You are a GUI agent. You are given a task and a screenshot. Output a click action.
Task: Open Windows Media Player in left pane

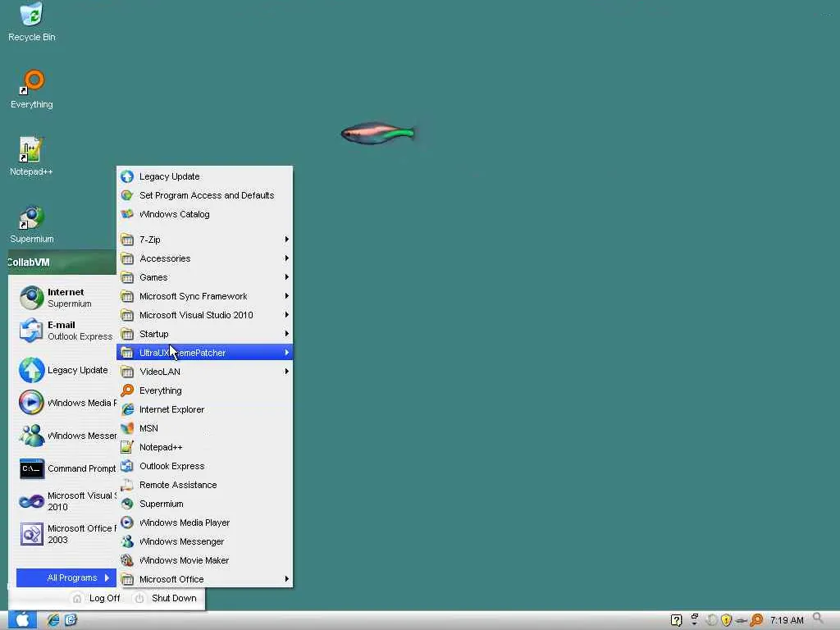point(66,403)
